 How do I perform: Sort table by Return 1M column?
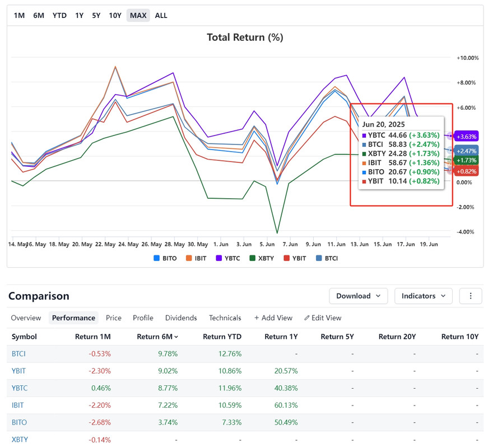click(x=93, y=337)
